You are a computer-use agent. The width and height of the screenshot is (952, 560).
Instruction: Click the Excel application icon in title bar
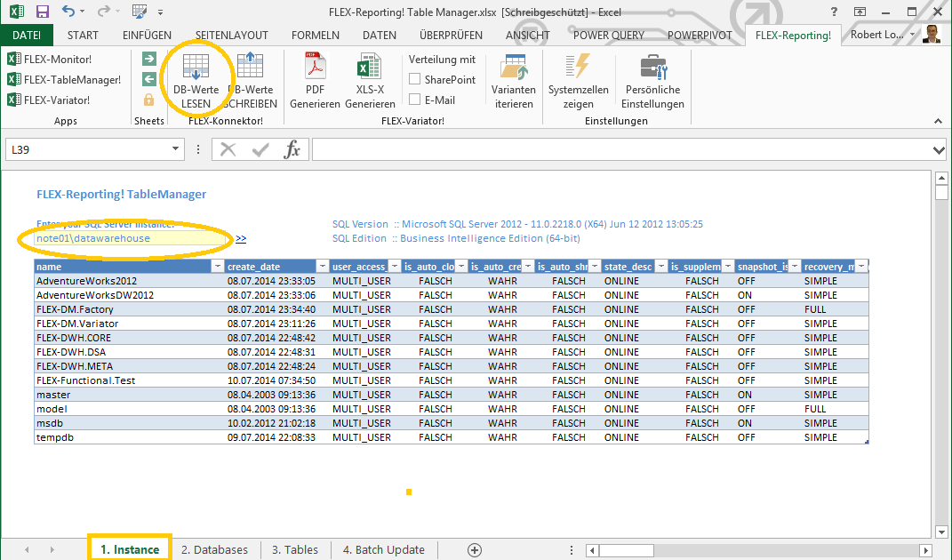pyautogui.click(x=16, y=12)
